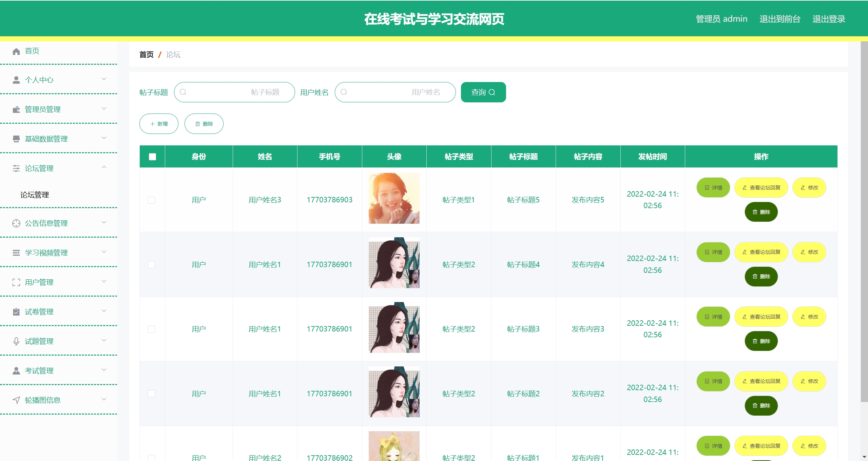The height and width of the screenshot is (461, 868).
Task: Click 查看论坛回复 for the 帖子标题4 row
Action: click(761, 252)
